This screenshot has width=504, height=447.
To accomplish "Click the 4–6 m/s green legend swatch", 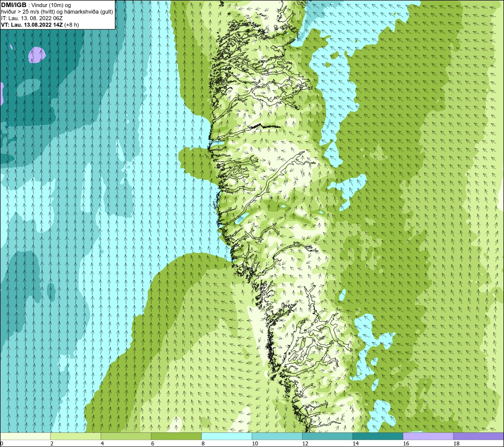I will 126,436.
